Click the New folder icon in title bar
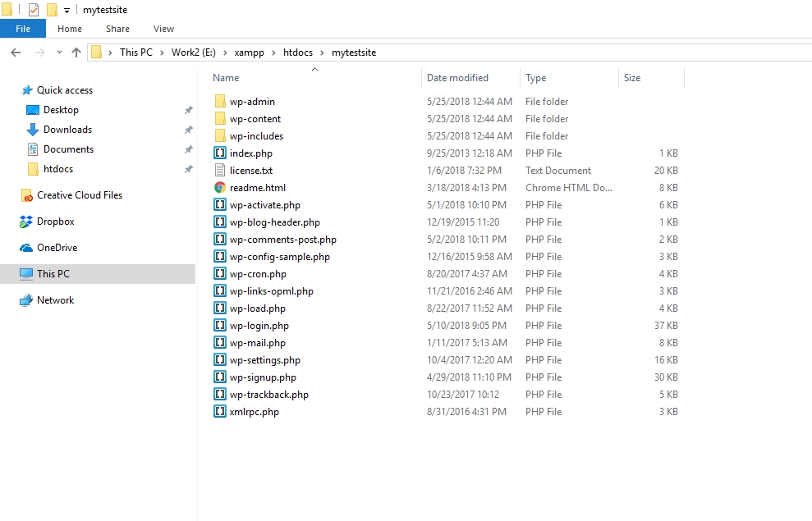The image size is (812, 521). pyautogui.click(x=52, y=9)
